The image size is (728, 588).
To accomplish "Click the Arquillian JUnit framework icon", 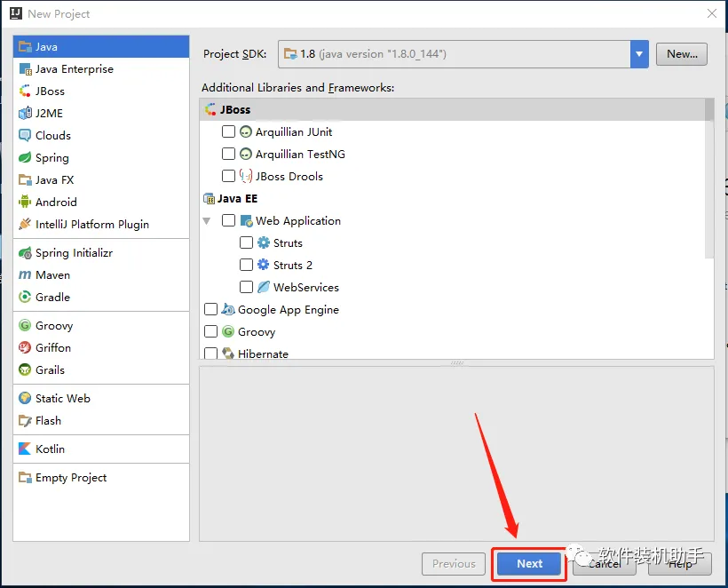I will pos(246,132).
